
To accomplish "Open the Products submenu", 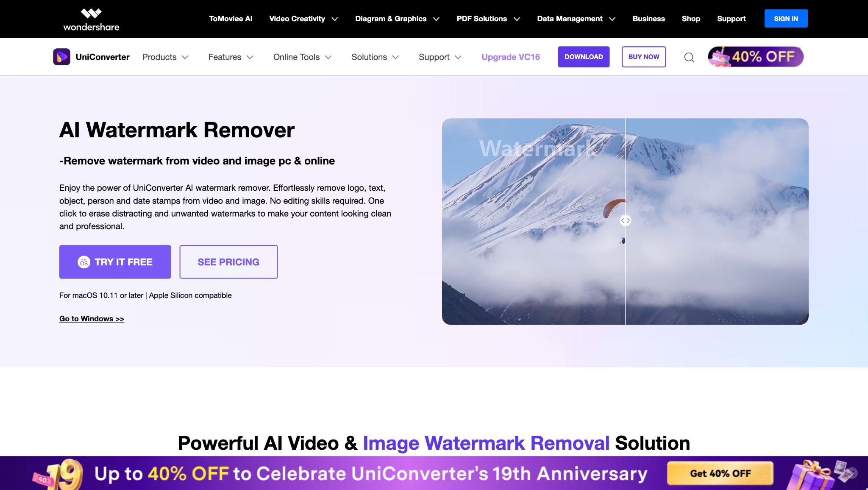I will 165,57.
